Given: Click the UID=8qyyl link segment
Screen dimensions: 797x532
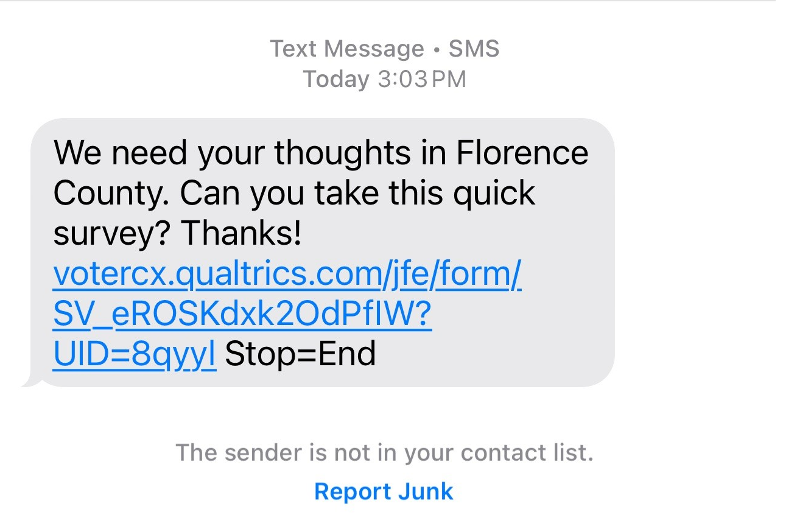Looking at the screenshot, I should tap(135, 354).
